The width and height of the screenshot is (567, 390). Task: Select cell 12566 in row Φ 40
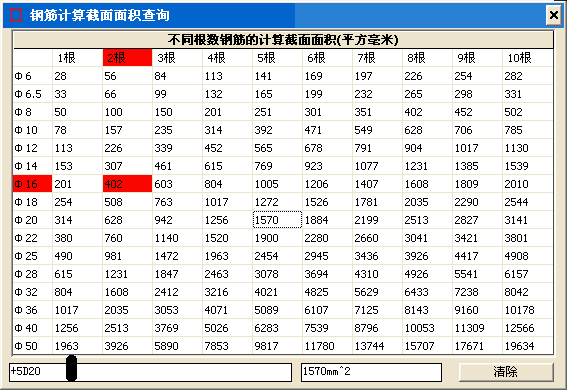tap(528, 328)
